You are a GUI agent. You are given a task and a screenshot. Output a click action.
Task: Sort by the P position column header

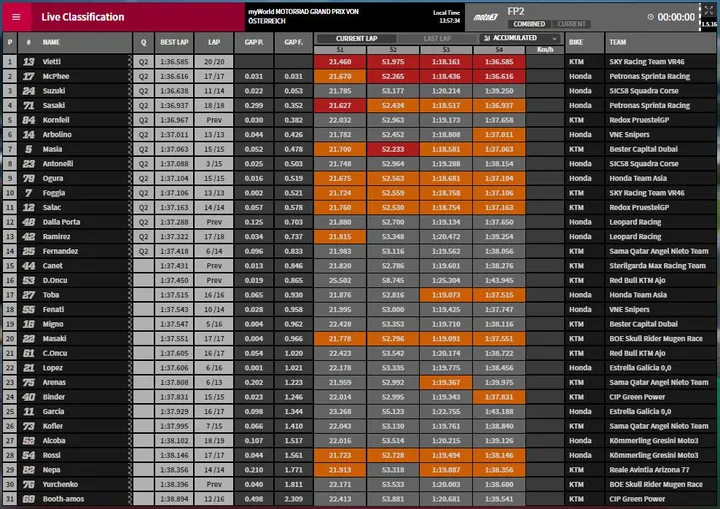pyautogui.click(x=10, y=42)
